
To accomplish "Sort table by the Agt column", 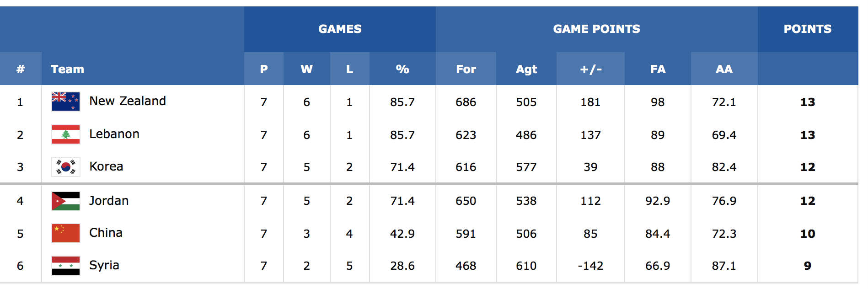I will (526, 69).
